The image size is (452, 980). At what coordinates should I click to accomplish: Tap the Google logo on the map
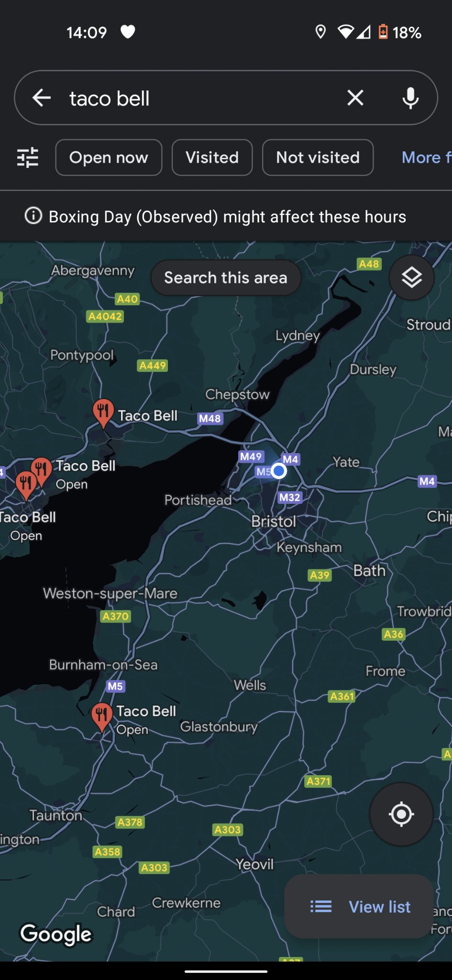(56, 934)
